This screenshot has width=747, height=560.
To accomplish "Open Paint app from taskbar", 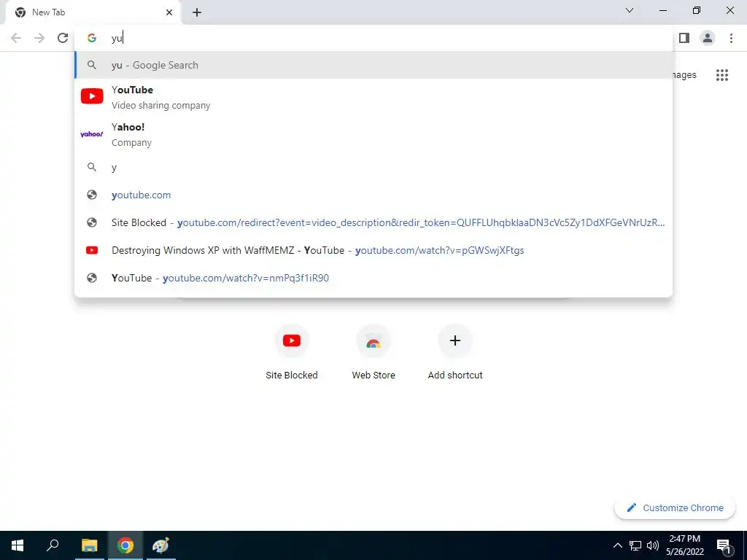I will pos(160,545).
